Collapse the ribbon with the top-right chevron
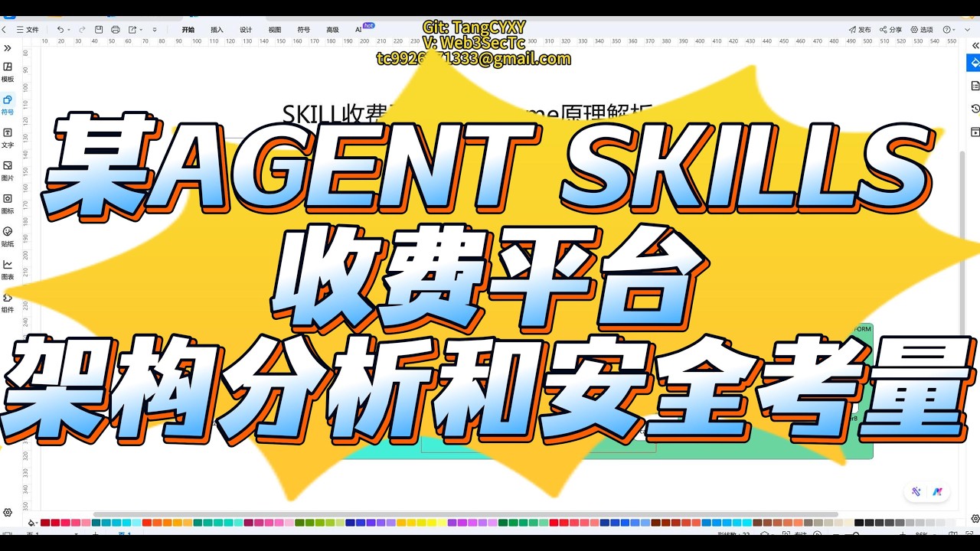Screen dimensions: 980x551 [x=967, y=29]
